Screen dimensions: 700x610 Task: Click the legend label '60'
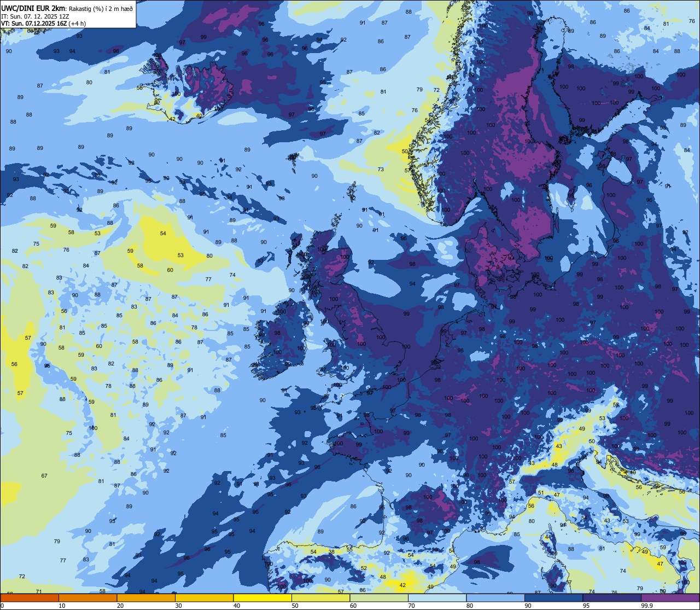(353, 606)
